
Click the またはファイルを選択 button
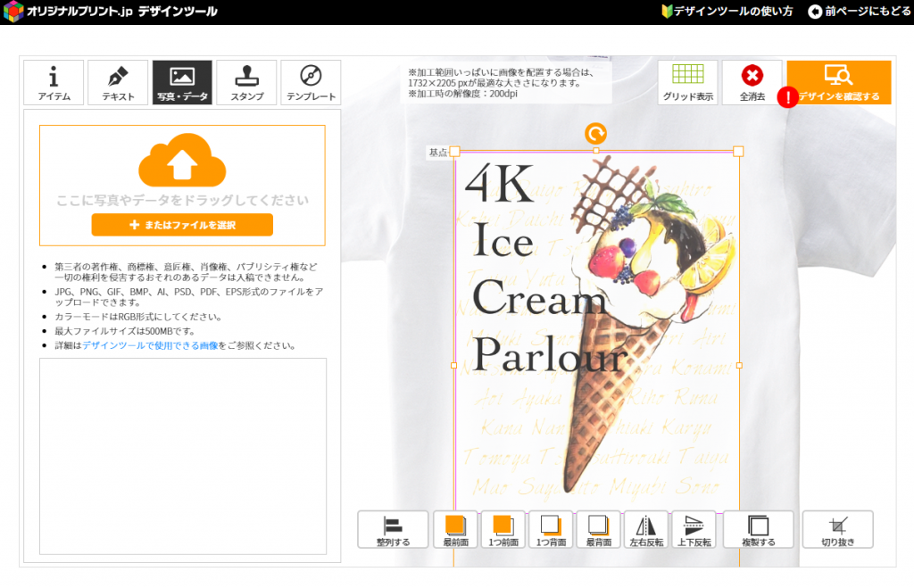click(x=182, y=225)
